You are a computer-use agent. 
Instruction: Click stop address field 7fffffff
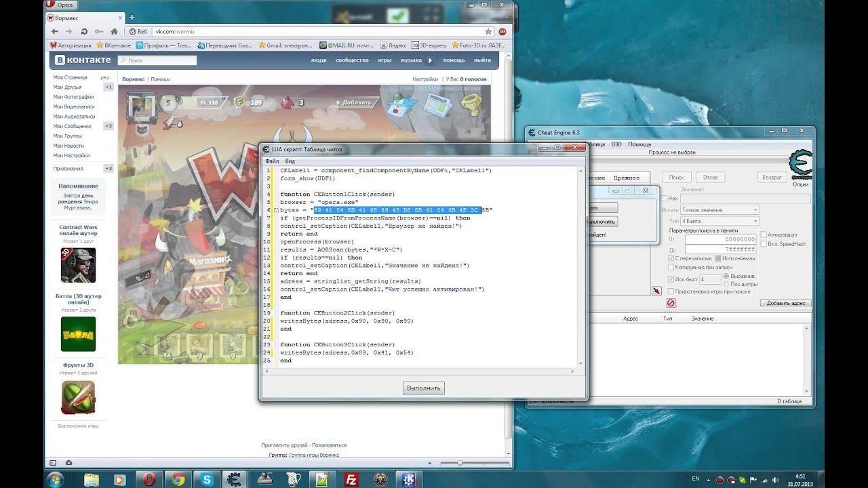[720, 249]
